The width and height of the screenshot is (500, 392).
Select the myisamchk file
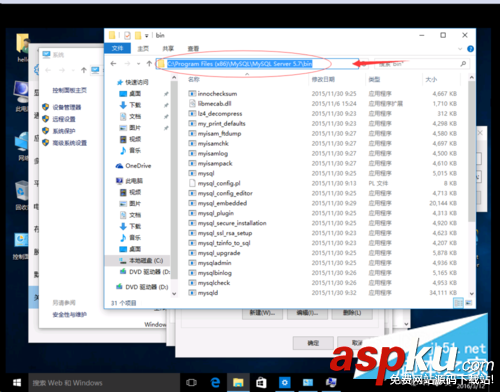[213, 144]
